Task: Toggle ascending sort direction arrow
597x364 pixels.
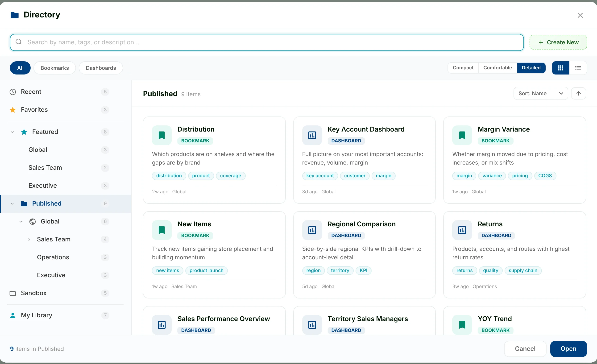Action: pos(578,94)
